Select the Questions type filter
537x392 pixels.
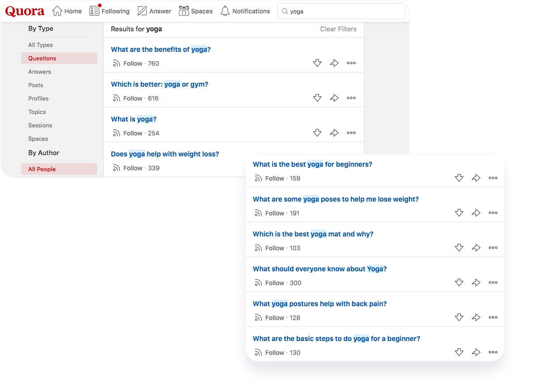pos(59,58)
